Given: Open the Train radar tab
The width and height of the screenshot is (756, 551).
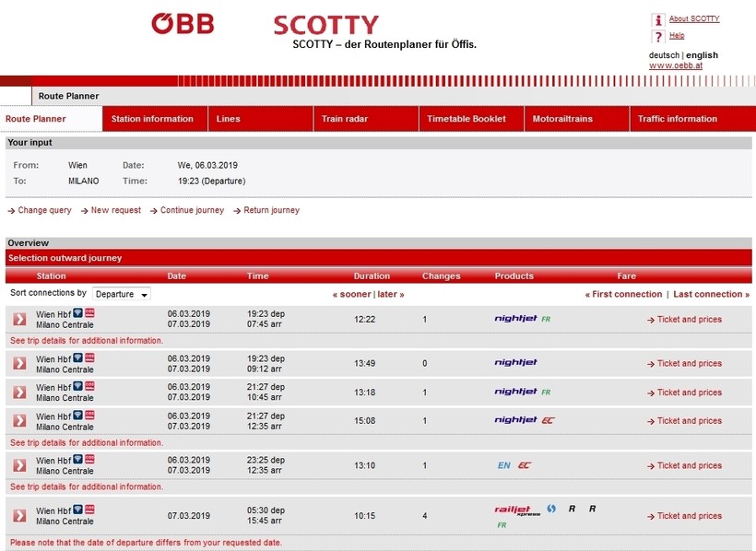Looking at the screenshot, I should pos(343,119).
